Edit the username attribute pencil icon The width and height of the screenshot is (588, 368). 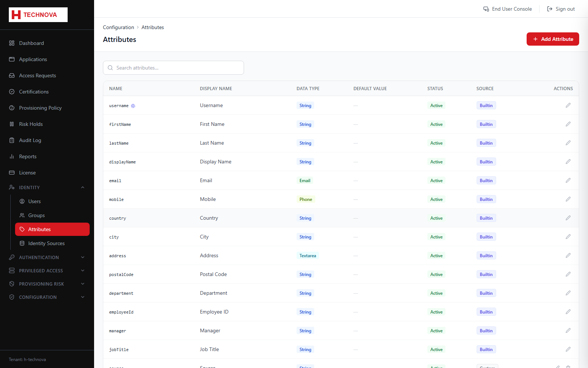(568, 105)
